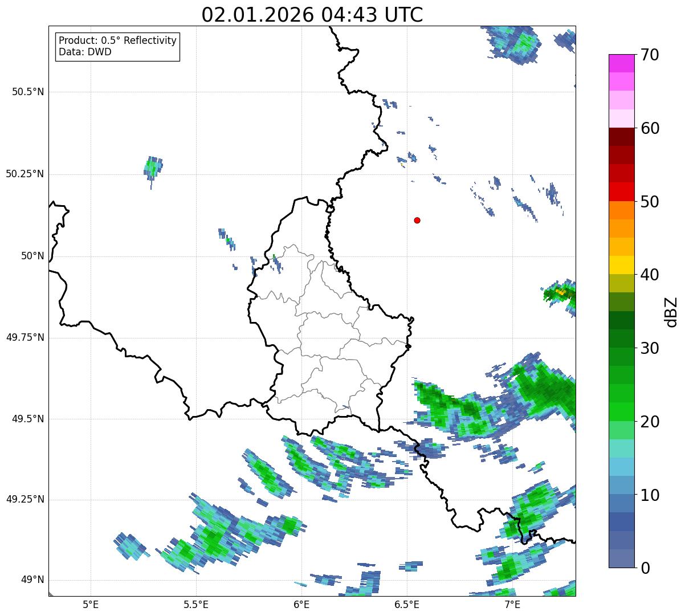Click the small isolated echo near 50.25°N 5.3°E
The width and height of the screenshot is (685, 616).
click(x=153, y=169)
